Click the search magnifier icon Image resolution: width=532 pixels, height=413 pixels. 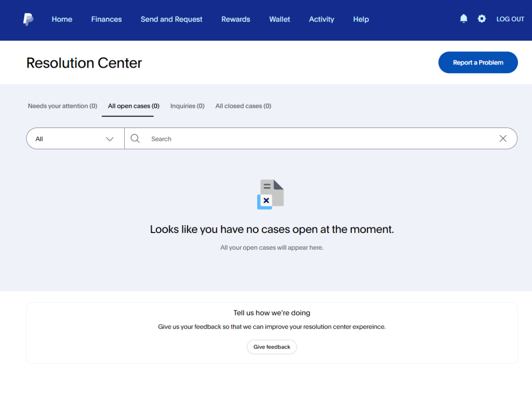click(135, 138)
